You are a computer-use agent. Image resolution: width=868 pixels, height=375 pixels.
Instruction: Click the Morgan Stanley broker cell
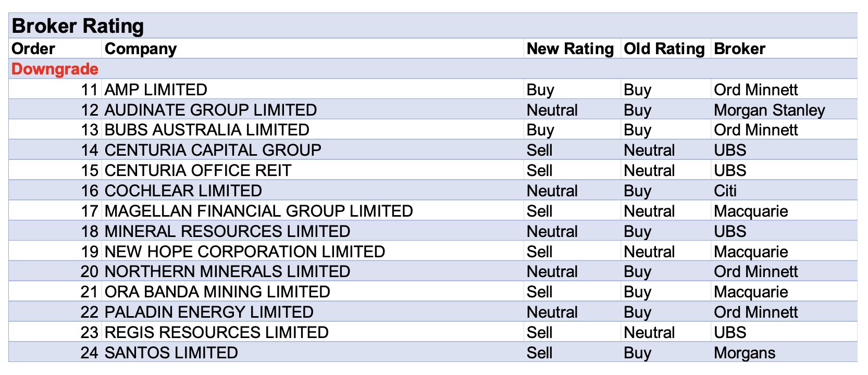(769, 110)
